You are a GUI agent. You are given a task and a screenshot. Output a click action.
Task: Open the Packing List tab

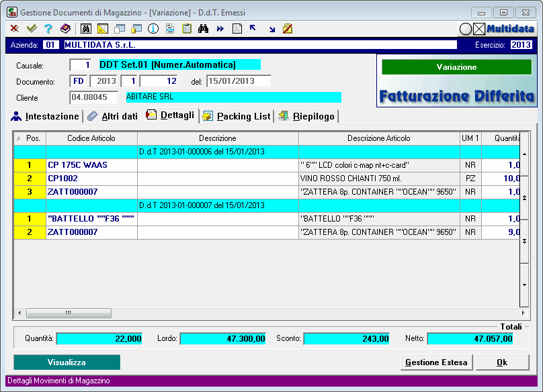[x=237, y=116]
